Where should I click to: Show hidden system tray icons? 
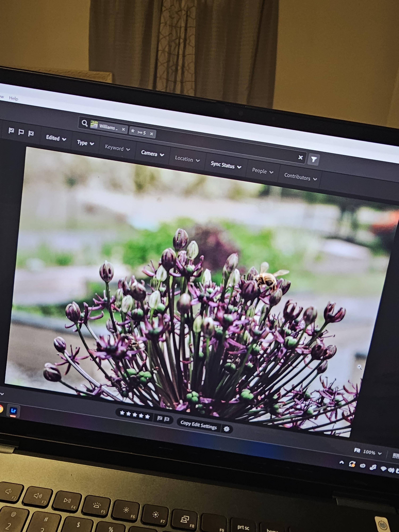pyautogui.click(x=341, y=462)
